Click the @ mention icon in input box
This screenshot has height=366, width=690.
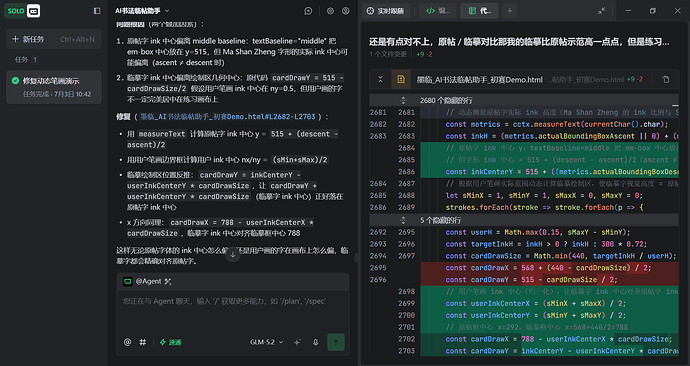(128, 342)
